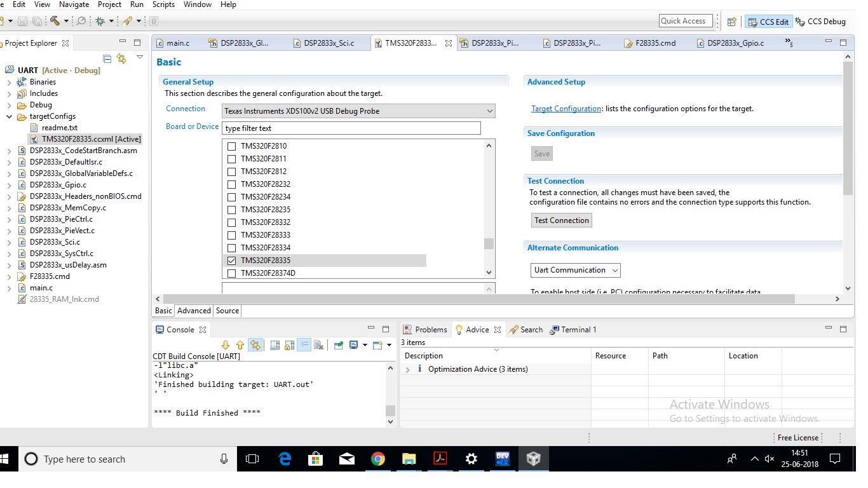
Task: Open the CCS Debug perspective
Action: coord(820,21)
